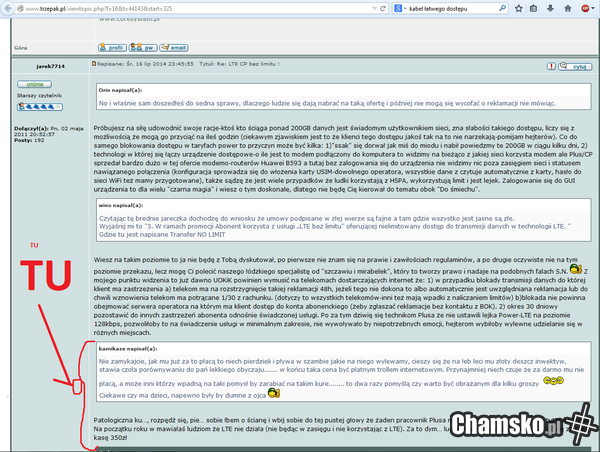Viewport: 600px width, 452px height.
Task: Click the magnifier icon in search box
Action: click(503, 8)
